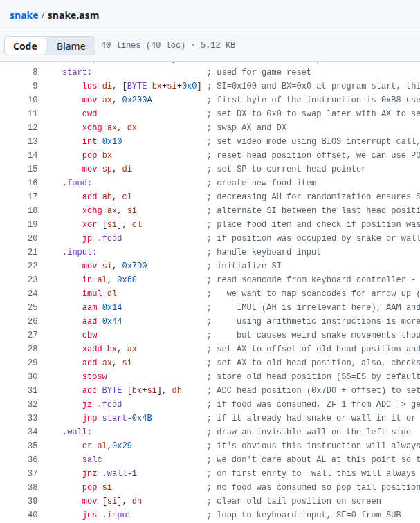The width and height of the screenshot is (420, 523).
Task: Open the snake repository breadcrumb link
Action: (x=24, y=15)
